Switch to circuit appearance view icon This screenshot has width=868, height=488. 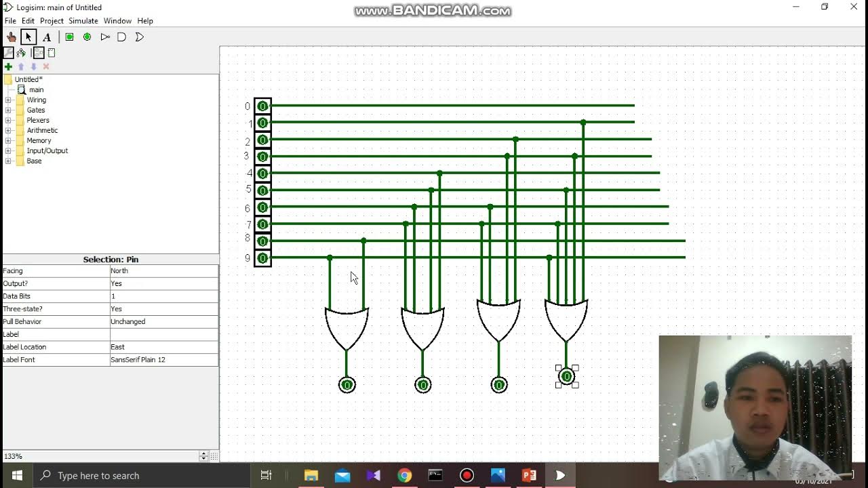tap(52, 52)
